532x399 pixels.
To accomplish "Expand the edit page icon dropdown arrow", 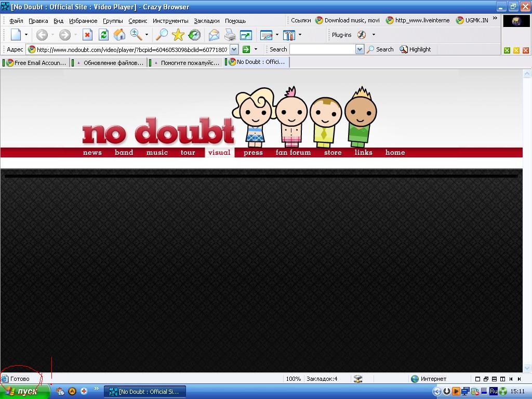I will (x=277, y=35).
